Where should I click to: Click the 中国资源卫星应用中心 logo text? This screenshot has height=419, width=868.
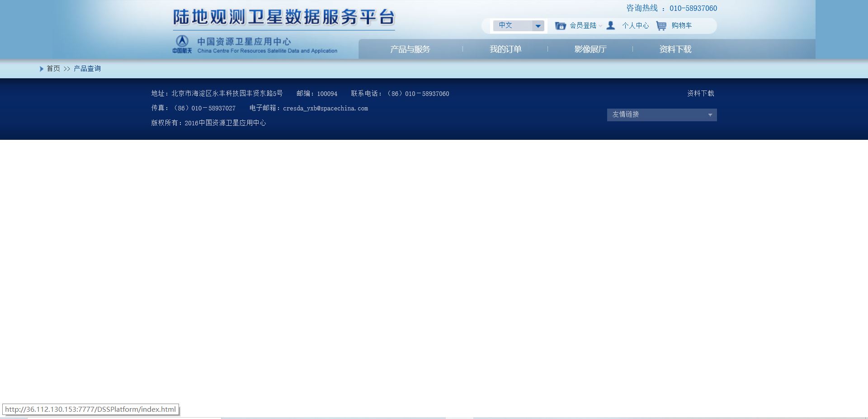coord(244,42)
